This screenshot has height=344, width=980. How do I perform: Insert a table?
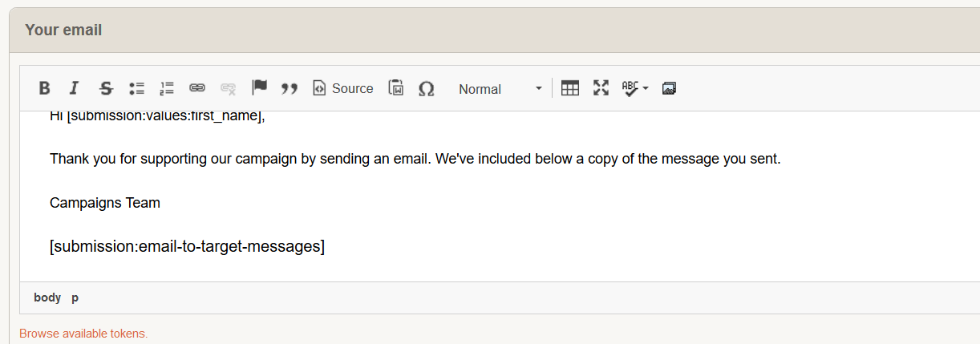click(570, 88)
